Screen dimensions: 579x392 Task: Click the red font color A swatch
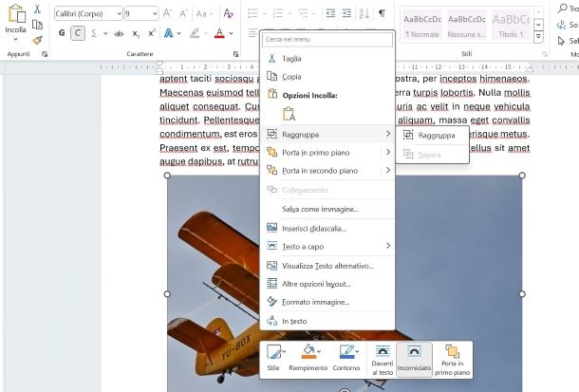(219, 33)
